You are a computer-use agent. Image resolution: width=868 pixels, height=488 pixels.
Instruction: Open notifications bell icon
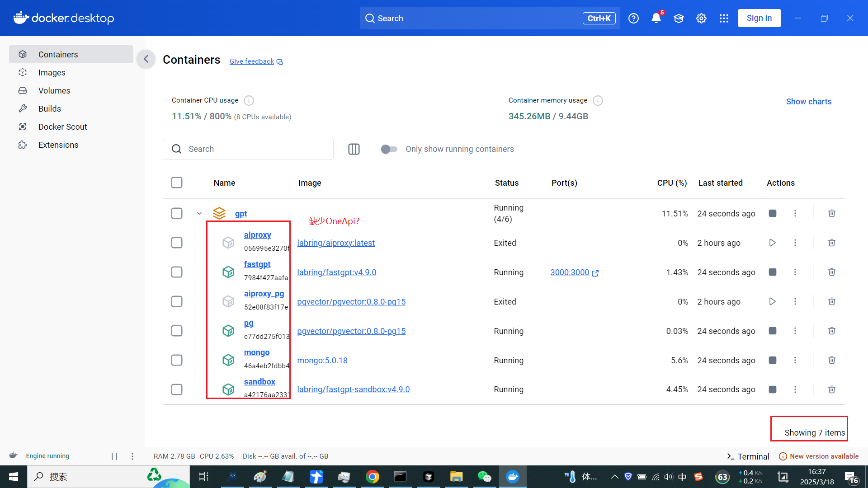[x=656, y=18]
